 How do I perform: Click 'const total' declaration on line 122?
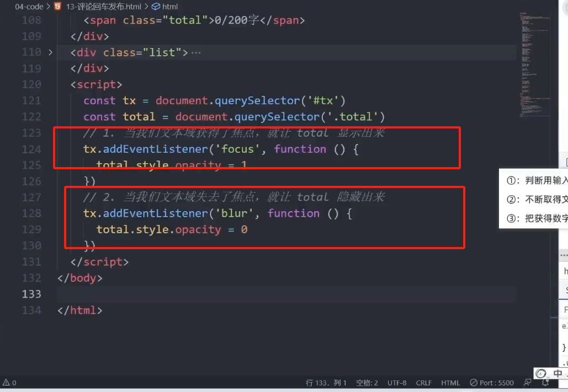(x=119, y=117)
